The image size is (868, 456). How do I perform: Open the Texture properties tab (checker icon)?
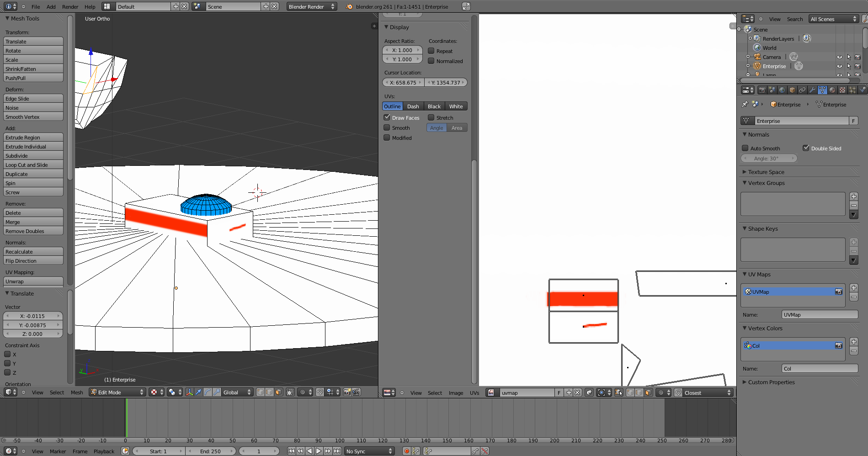click(842, 90)
